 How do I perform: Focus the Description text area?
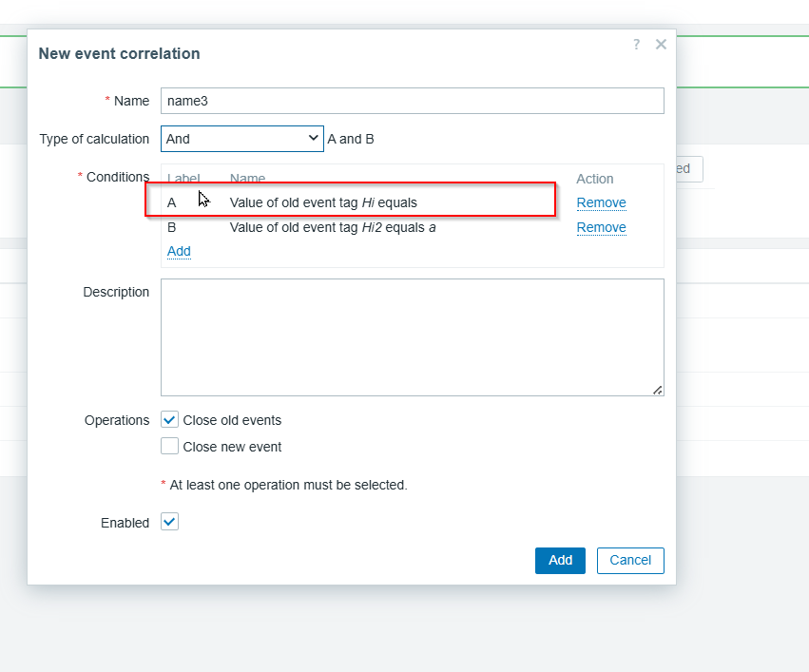(x=412, y=336)
